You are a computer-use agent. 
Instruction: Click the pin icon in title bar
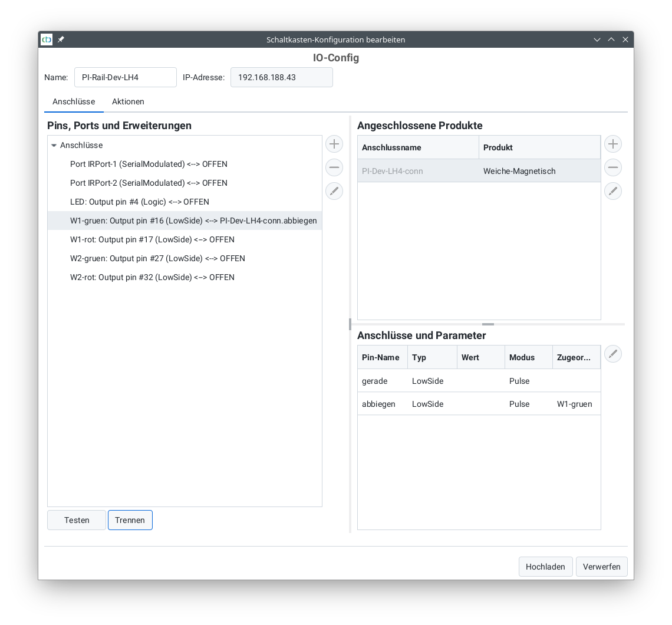[x=61, y=40]
